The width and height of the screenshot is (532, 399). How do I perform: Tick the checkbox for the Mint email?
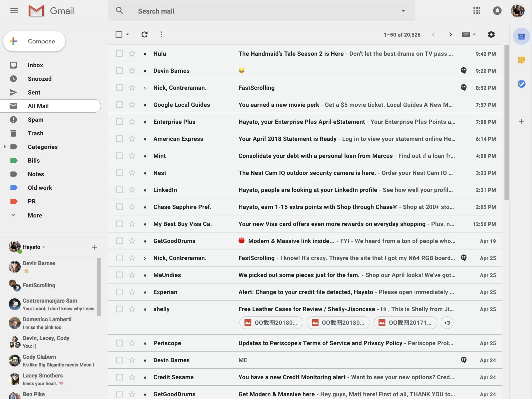(119, 156)
